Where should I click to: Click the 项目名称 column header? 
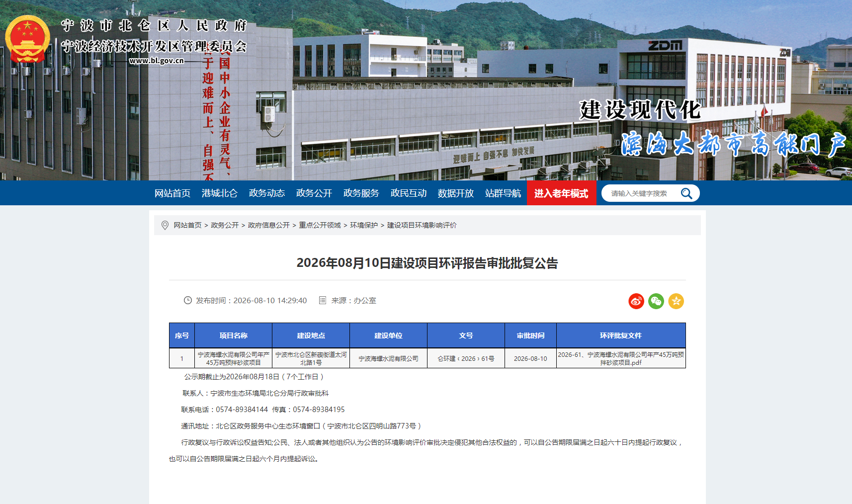tap(234, 336)
